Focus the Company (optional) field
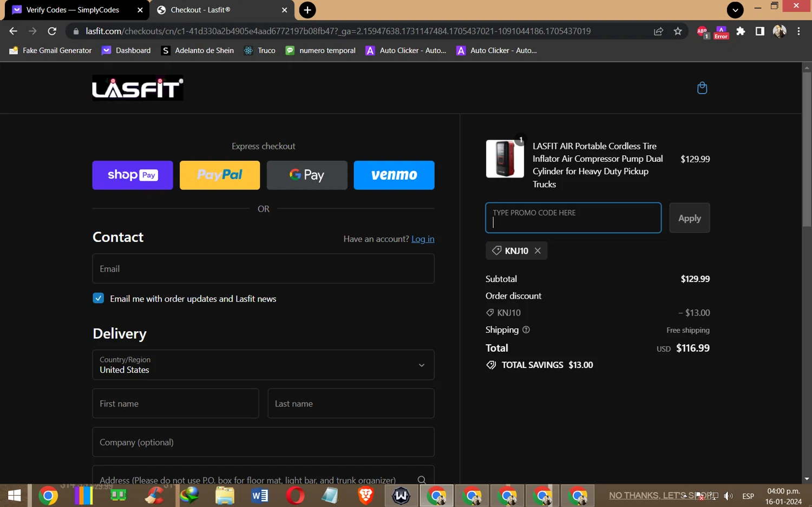The width and height of the screenshot is (812, 507). pyautogui.click(x=263, y=442)
